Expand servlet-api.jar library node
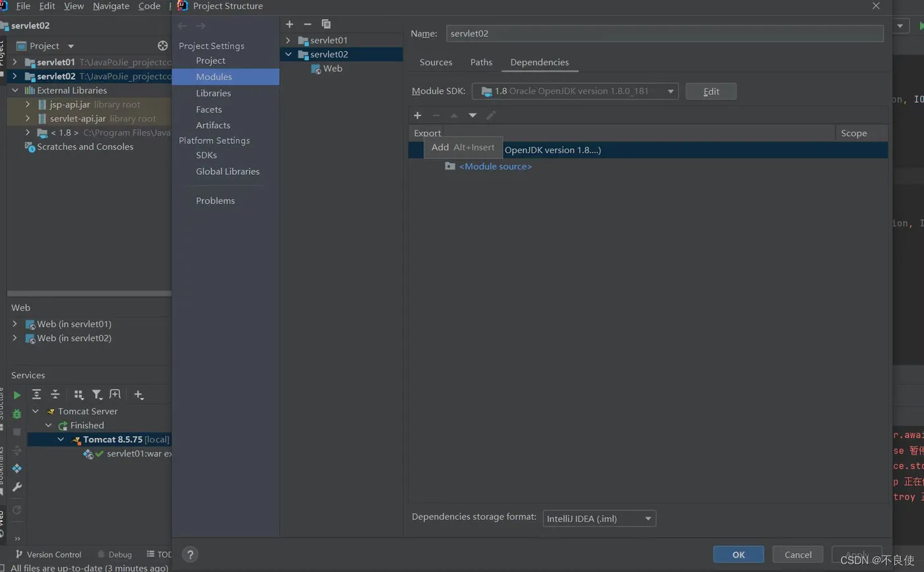 (x=27, y=119)
